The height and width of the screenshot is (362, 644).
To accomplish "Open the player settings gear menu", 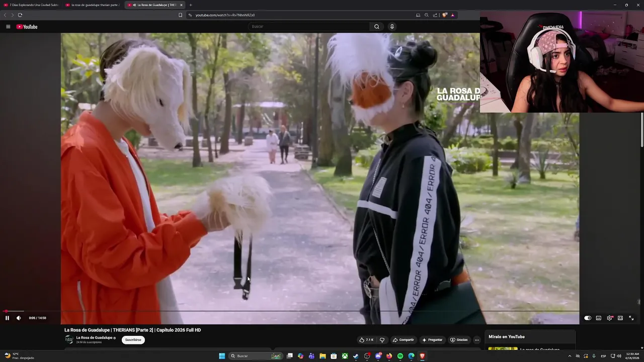I will pos(610,318).
